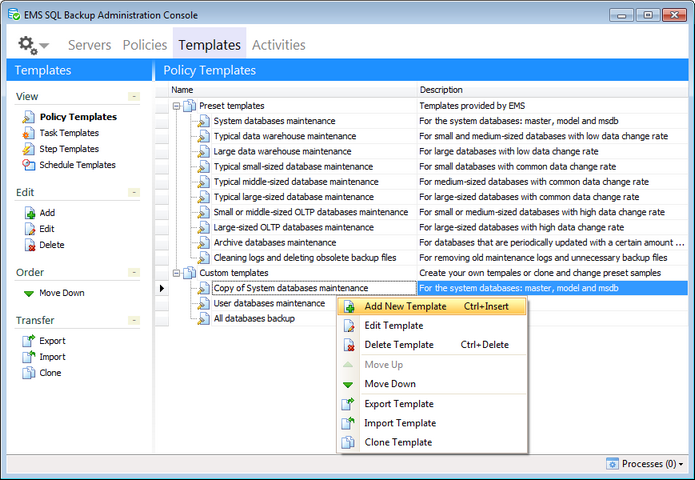Click the Add icon in Edit section
The width and height of the screenshot is (695, 480).
(x=30, y=213)
